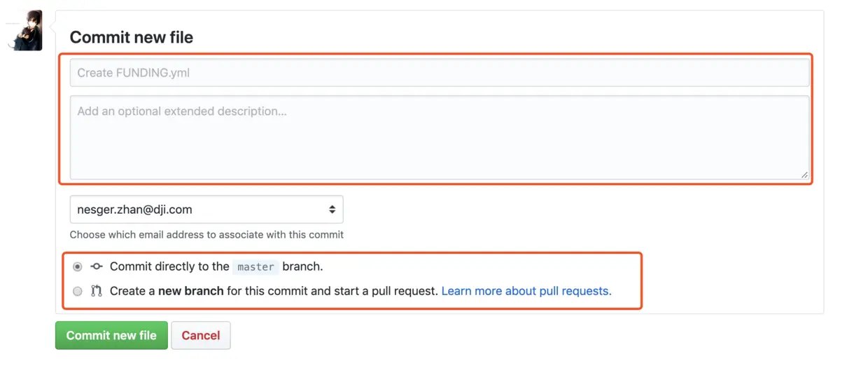Select the commit directly to master radio
The height and width of the screenshot is (368, 868).
click(x=77, y=267)
